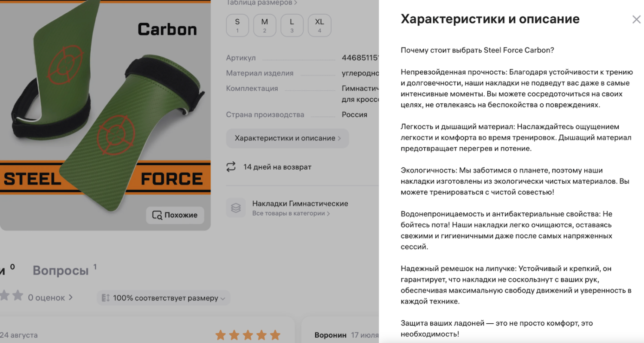Click the last orange star in review

[275, 335]
